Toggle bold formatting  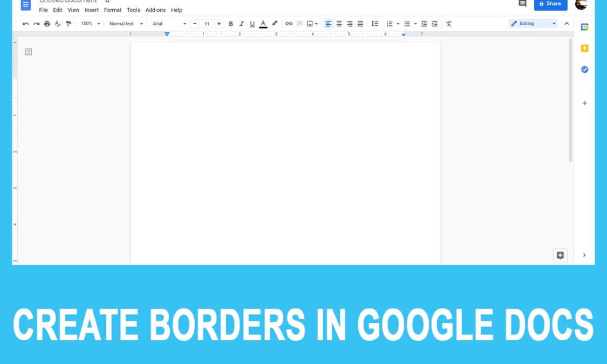230,23
